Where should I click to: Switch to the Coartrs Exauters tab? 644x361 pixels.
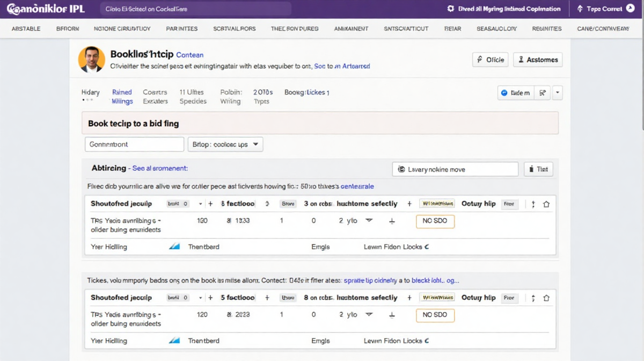pos(155,97)
